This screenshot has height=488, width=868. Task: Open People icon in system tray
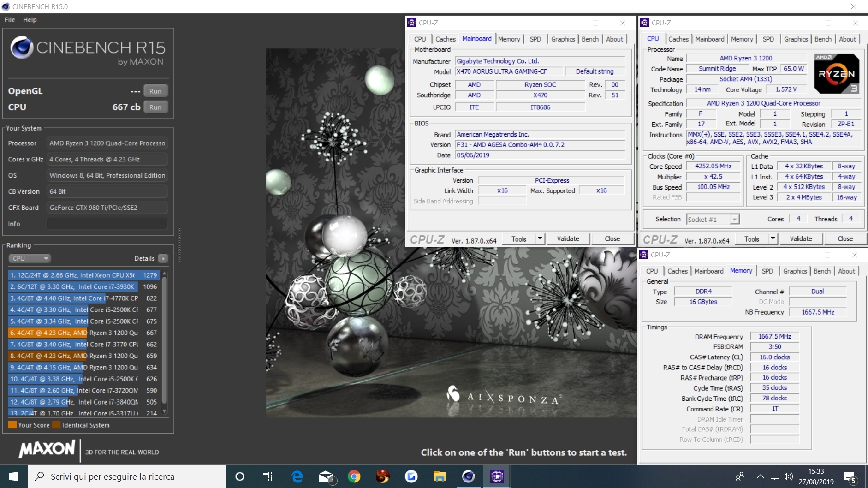(739, 476)
